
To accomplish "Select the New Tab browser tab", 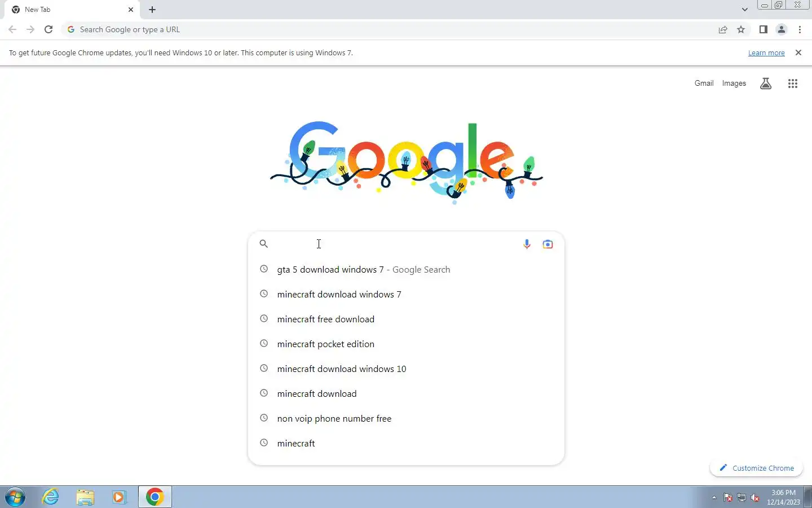I will click(72, 10).
